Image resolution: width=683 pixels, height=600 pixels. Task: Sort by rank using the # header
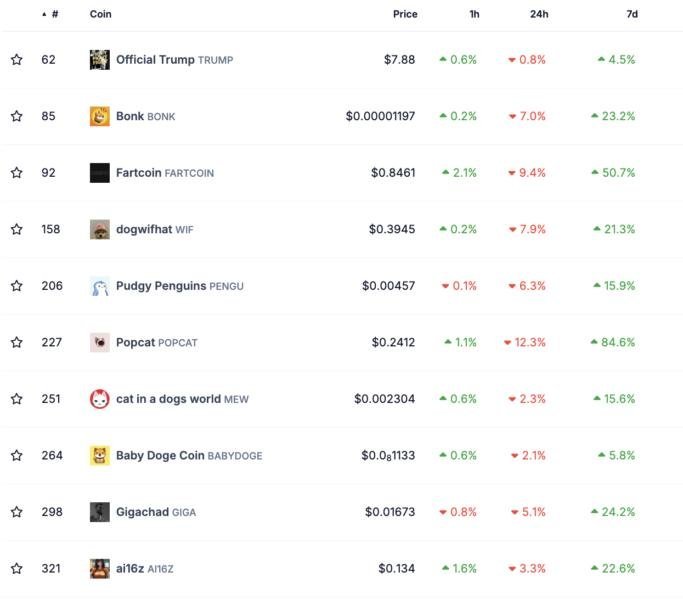[x=54, y=14]
